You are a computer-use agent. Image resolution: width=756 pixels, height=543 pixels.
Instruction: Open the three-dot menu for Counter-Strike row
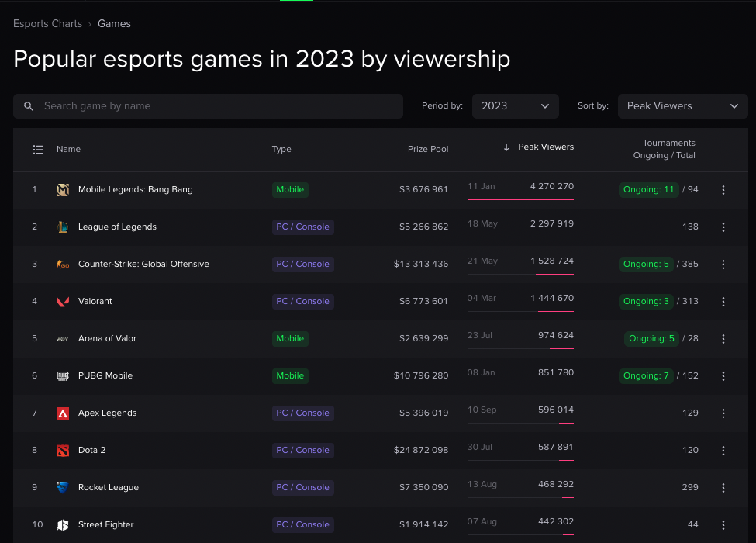[x=723, y=265]
